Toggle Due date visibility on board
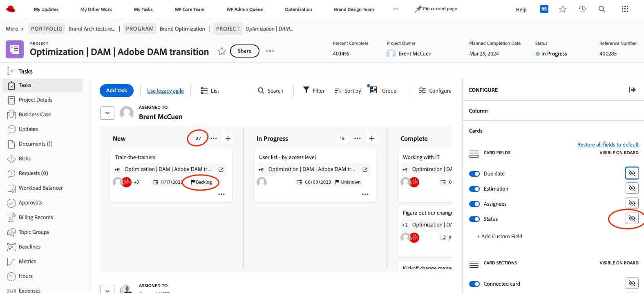The image size is (644, 293). (632, 173)
